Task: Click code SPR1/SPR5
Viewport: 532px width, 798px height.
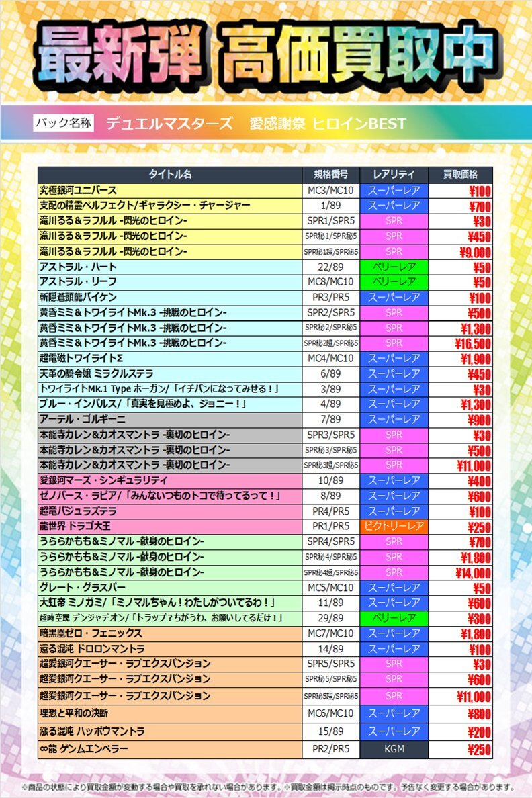Action: [x=331, y=221]
